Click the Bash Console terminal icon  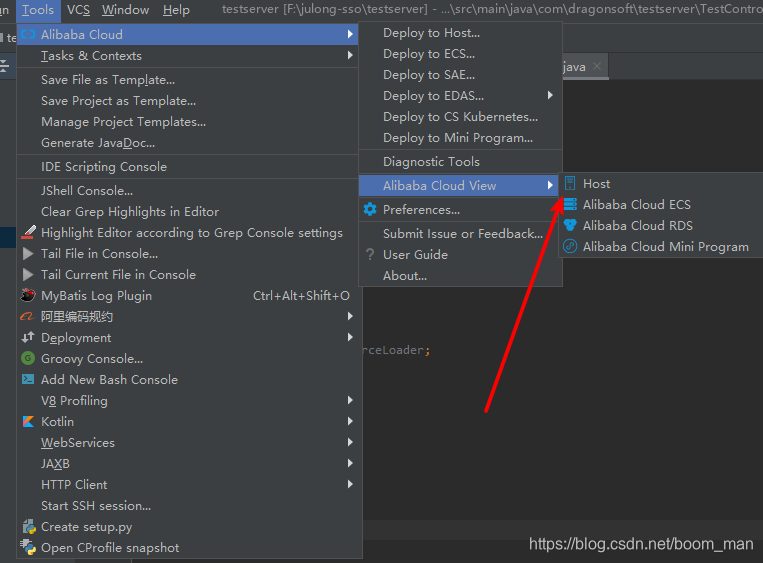click(28, 379)
